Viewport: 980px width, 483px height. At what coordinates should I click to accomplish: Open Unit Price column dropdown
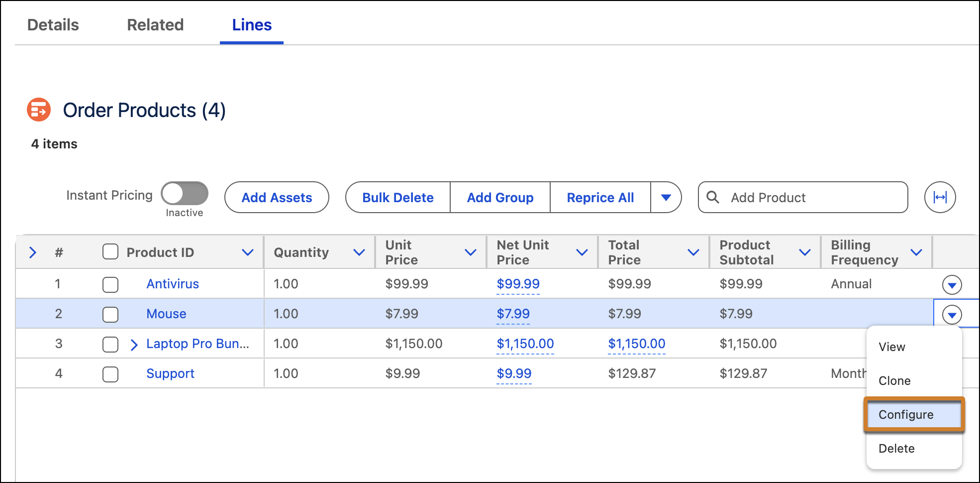pos(471,252)
